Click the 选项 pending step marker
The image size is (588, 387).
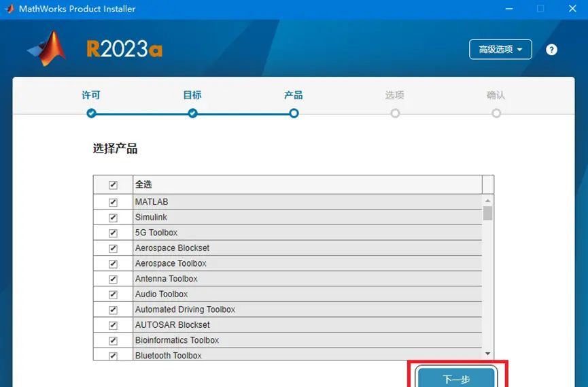pos(395,113)
